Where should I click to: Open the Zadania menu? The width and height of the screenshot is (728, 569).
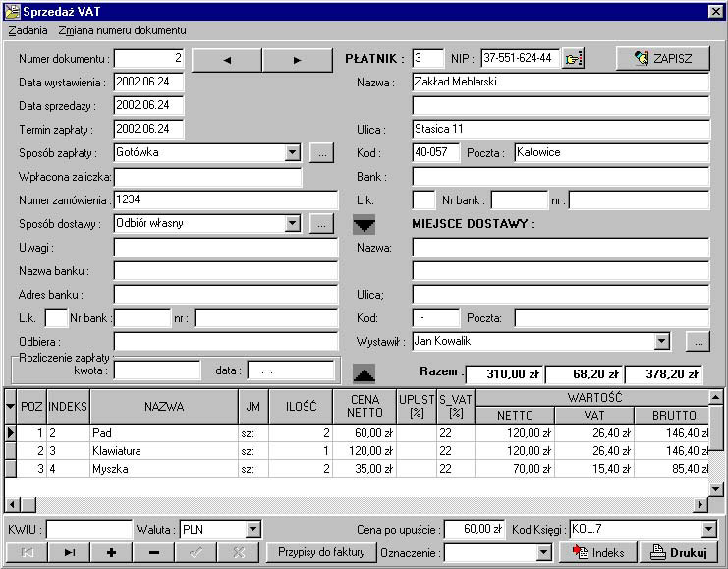[28, 30]
